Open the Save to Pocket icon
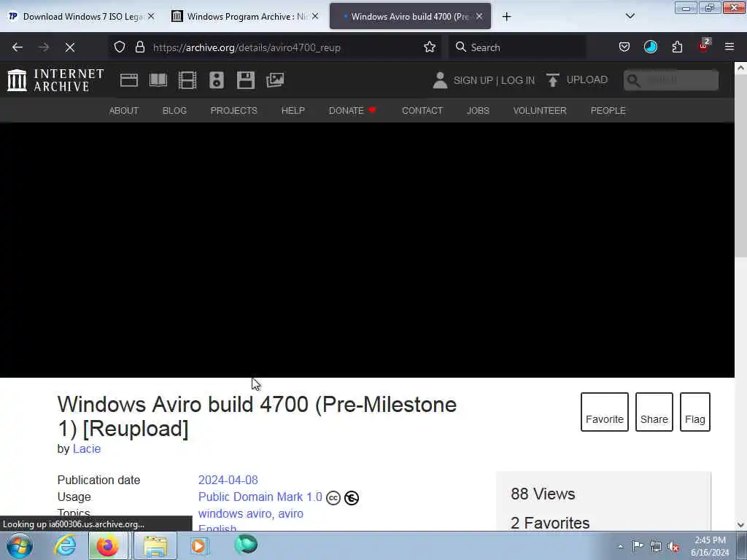 click(624, 47)
